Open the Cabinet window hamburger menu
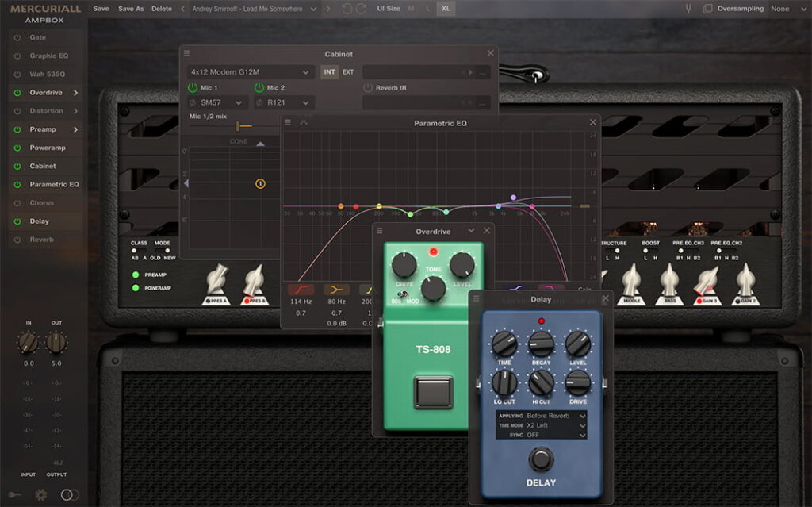The width and height of the screenshot is (812, 507). tap(187, 53)
